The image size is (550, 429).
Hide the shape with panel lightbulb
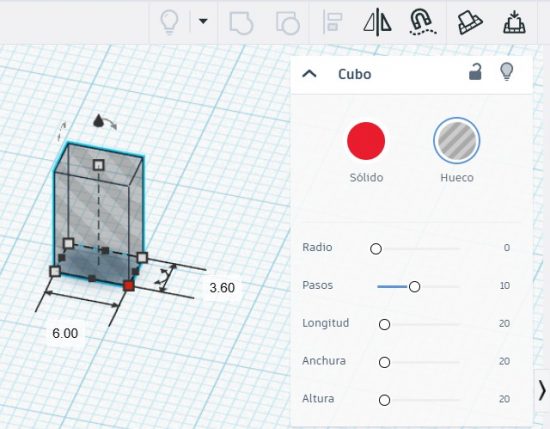tap(507, 72)
